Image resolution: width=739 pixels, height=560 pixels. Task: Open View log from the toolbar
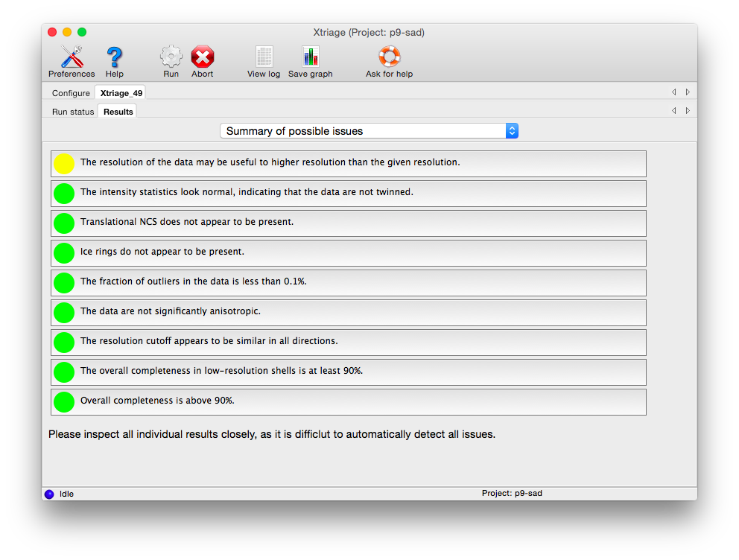point(264,58)
